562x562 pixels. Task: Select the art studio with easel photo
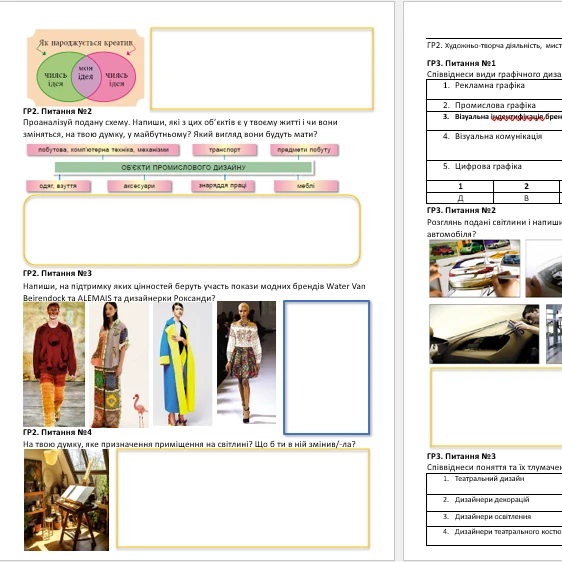[x=66, y=500]
